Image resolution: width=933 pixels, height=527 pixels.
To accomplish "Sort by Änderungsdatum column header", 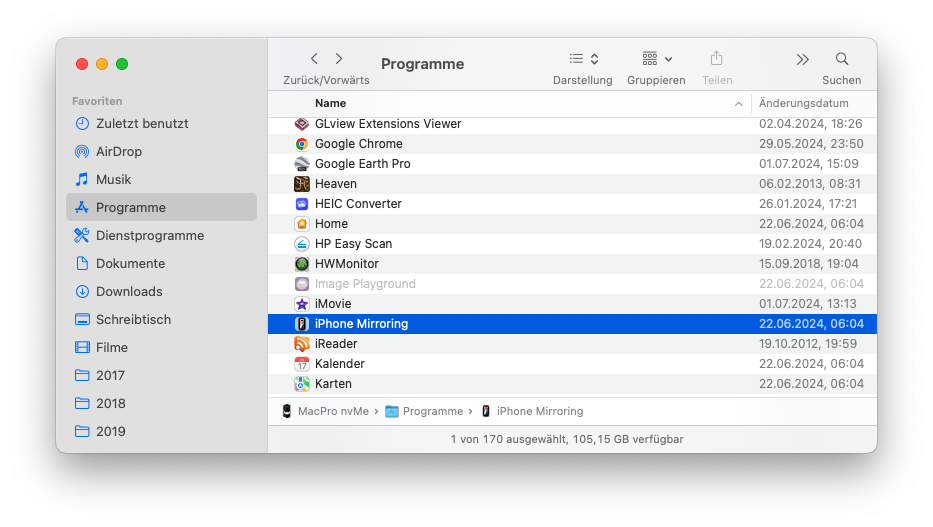I will tap(803, 103).
